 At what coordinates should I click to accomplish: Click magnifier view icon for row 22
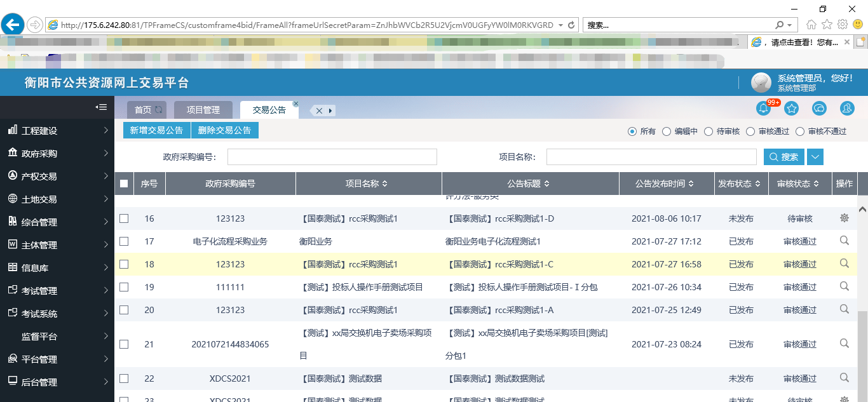(x=844, y=378)
